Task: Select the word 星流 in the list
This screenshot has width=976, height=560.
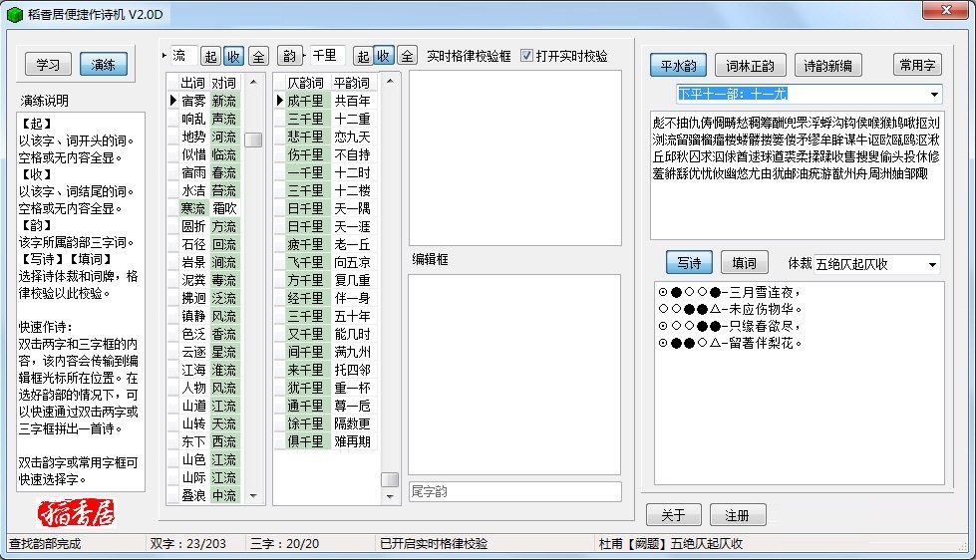Action: (x=224, y=352)
